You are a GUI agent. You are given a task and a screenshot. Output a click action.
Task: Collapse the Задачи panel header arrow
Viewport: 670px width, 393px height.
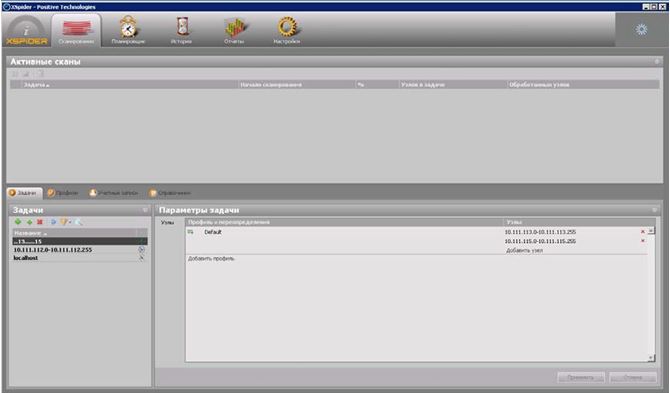[x=145, y=210]
